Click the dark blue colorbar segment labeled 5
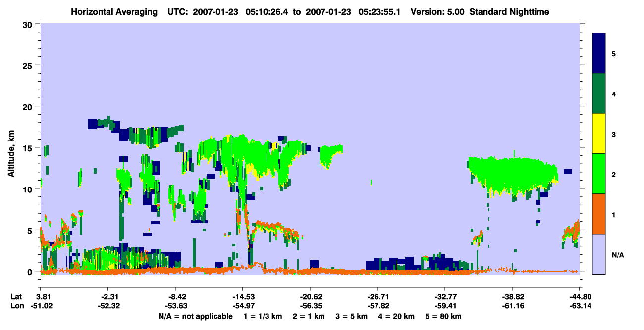The image size is (644, 330). 599,53
